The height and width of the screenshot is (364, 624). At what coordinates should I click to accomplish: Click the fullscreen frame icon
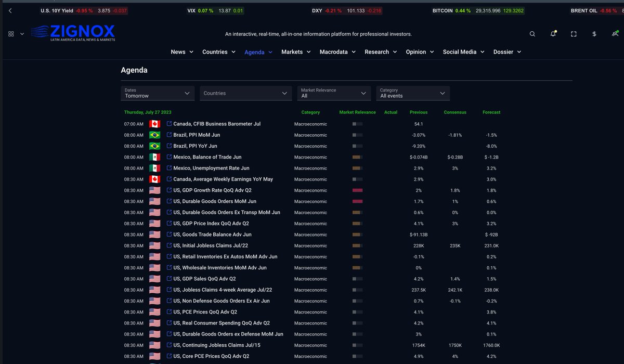point(574,34)
